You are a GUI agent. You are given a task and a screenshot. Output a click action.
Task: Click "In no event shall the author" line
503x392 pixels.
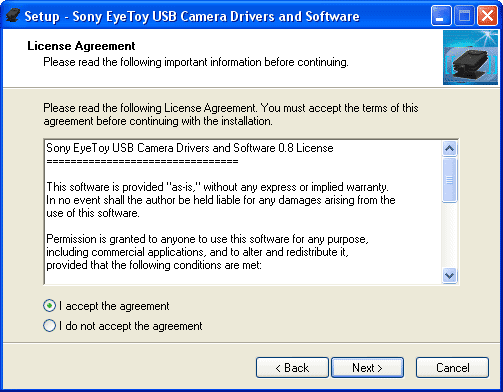pos(221,200)
